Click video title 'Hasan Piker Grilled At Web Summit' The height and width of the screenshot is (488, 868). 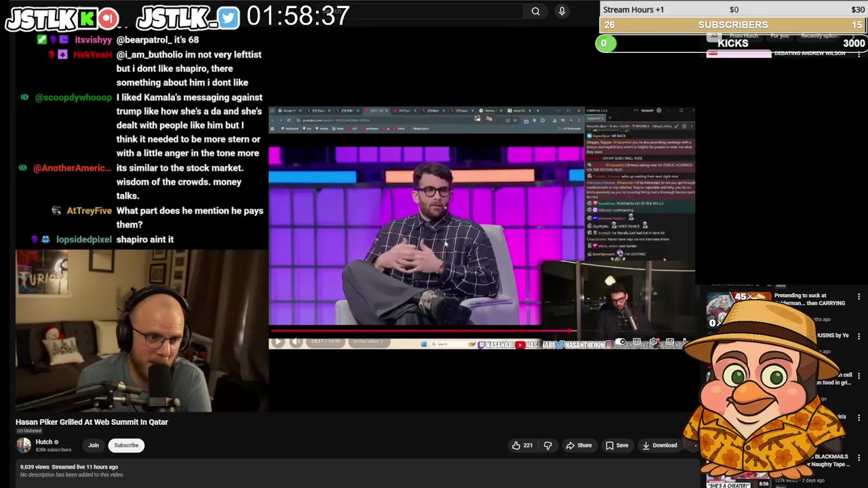(x=92, y=422)
